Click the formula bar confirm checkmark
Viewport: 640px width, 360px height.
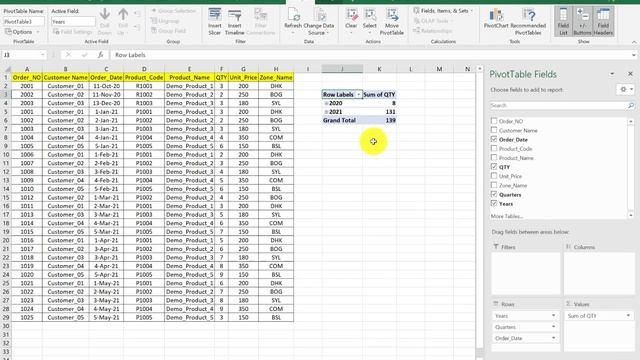point(84,55)
